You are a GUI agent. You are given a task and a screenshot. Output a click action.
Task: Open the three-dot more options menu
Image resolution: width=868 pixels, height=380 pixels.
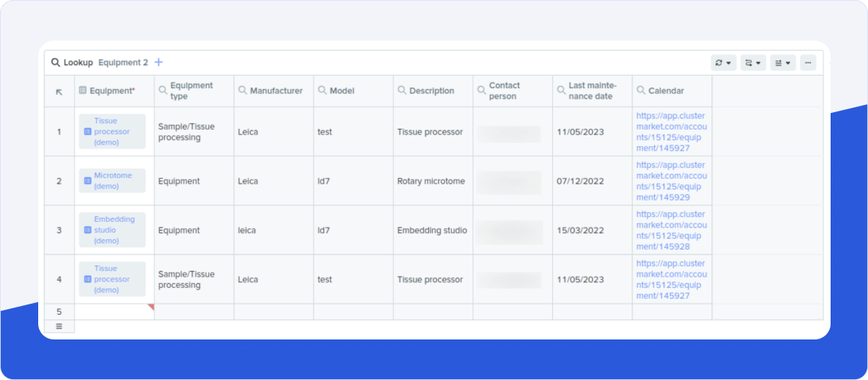click(x=808, y=63)
